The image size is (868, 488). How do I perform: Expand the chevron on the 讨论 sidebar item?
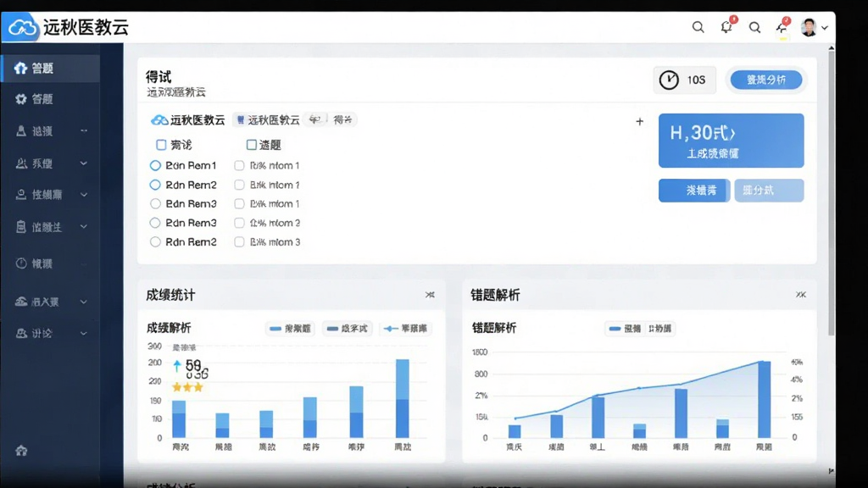84,334
